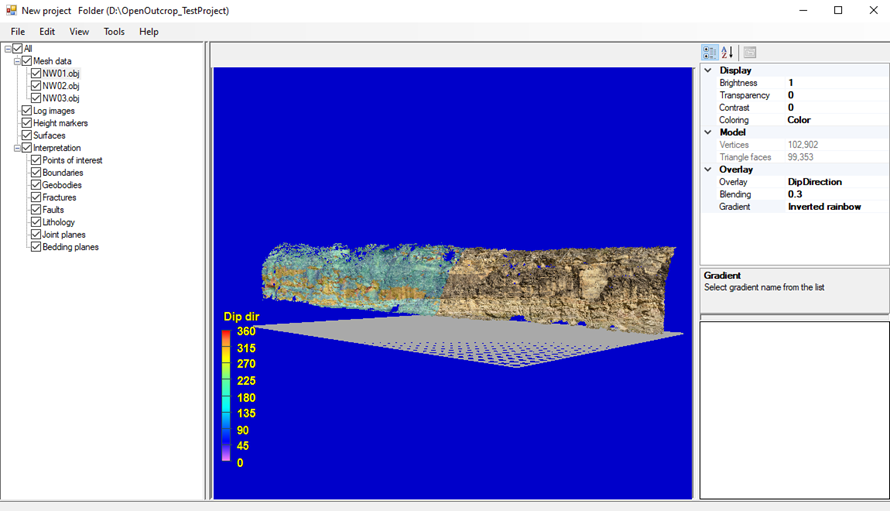Image resolution: width=890 pixels, height=511 pixels.
Task: Select the Lithology tree item label
Action: click(x=58, y=222)
